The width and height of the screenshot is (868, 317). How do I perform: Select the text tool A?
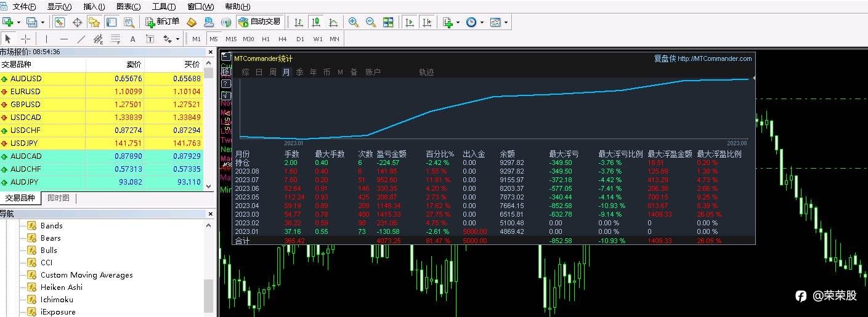coord(132,39)
